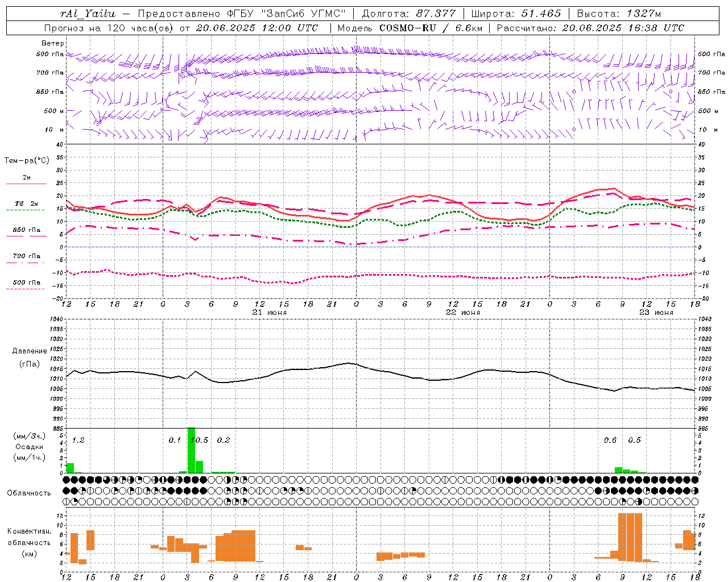Image resolution: width=728 pixels, height=582 pixels.
Task: Click the Давление pressure panel label
Action: pyautogui.click(x=29, y=351)
